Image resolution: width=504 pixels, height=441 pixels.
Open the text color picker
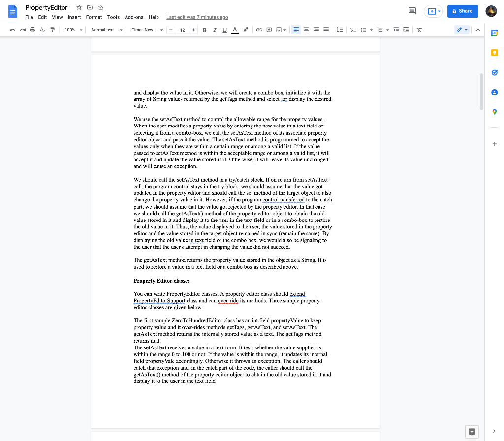[x=235, y=30]
